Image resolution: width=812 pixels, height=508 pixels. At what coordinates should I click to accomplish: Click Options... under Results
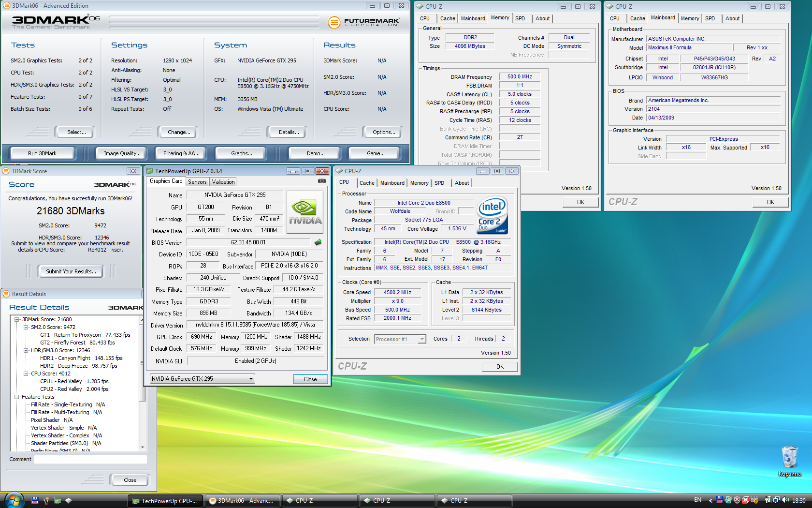click(384, 132)
